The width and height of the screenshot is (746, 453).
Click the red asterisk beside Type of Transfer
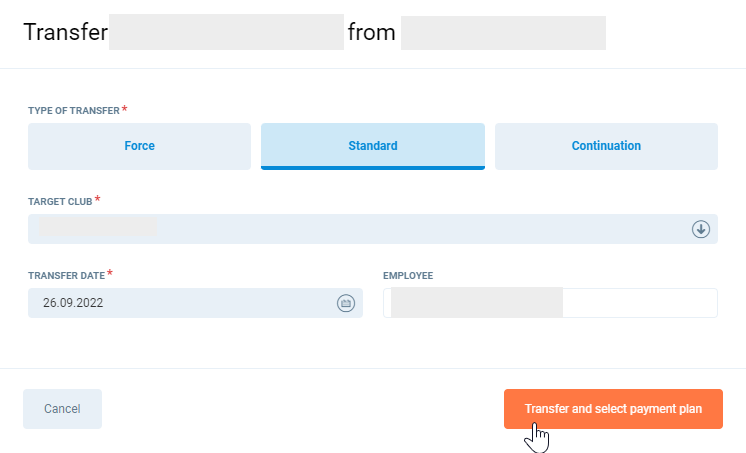pyautogui.click(x=125, y=107)
